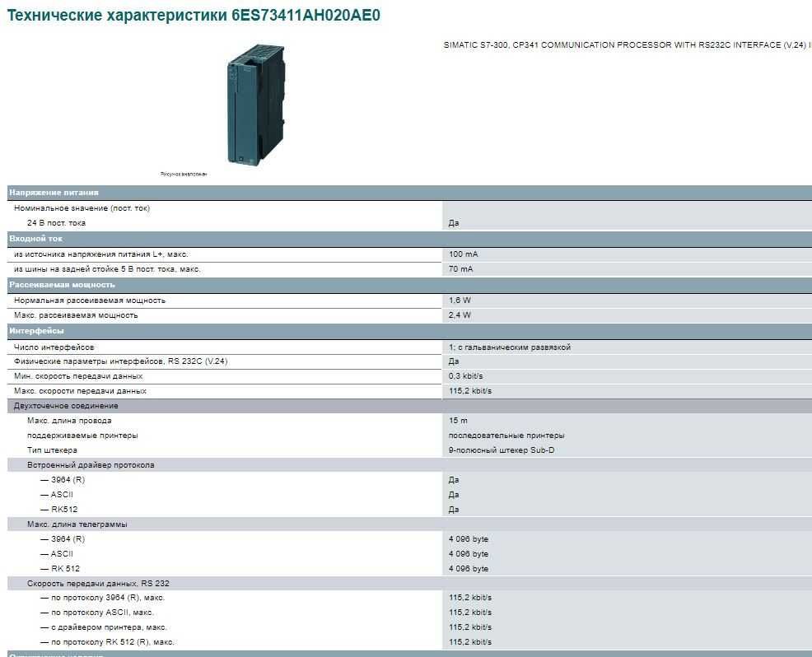Select the '— RK 512' telegram length label
Screen dimensions: 812x657
click(60, 569)
